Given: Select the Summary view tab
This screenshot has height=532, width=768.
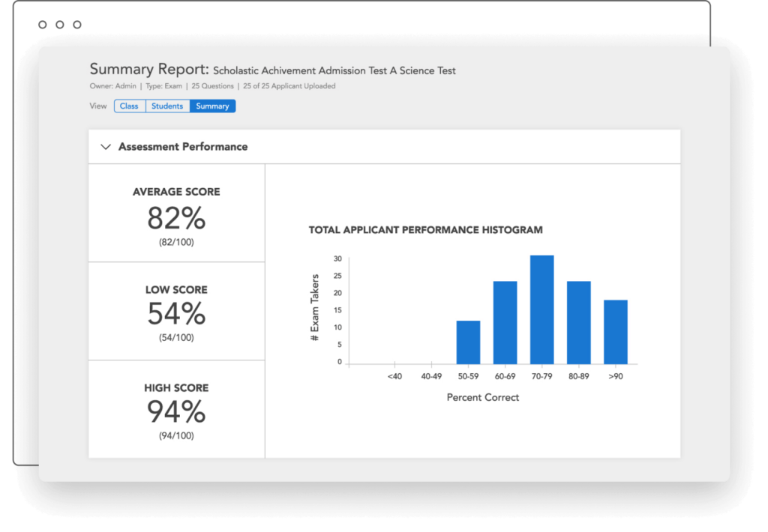Looking at the screenshot, I should (x=213, y=106).
